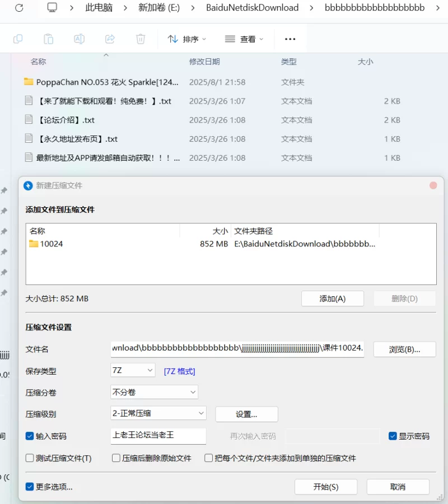
Task: Click 此电脑 in the address bar
Action: (99, 8)
